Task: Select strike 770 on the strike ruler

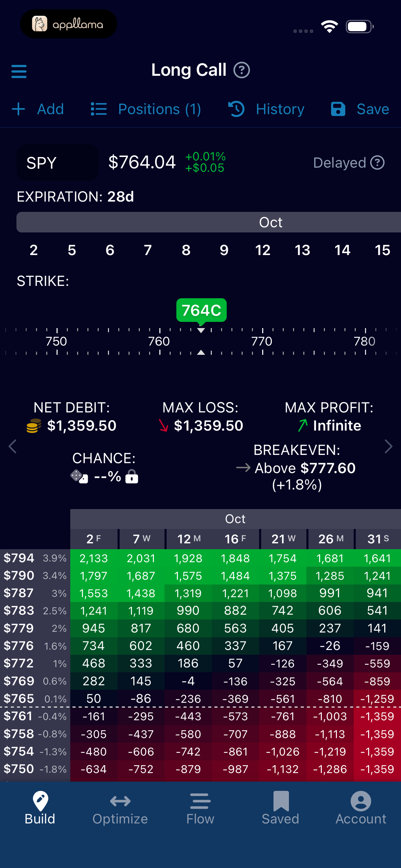Action: [262, 341]
